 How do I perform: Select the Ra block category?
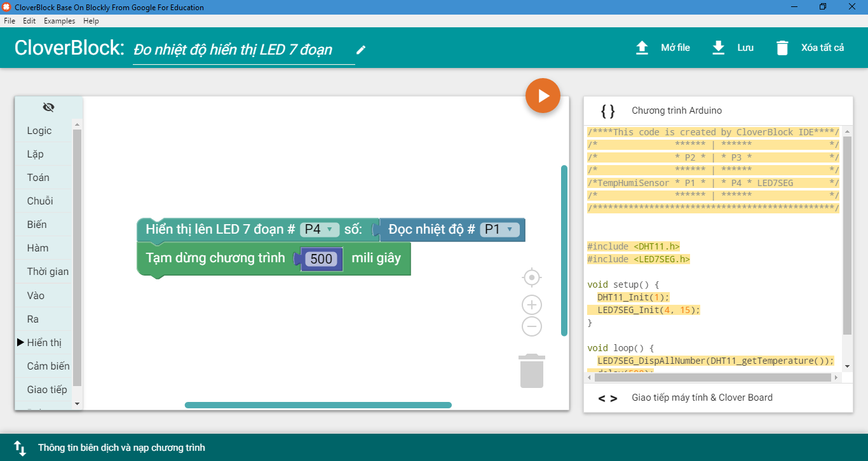[x=44, y=319]
